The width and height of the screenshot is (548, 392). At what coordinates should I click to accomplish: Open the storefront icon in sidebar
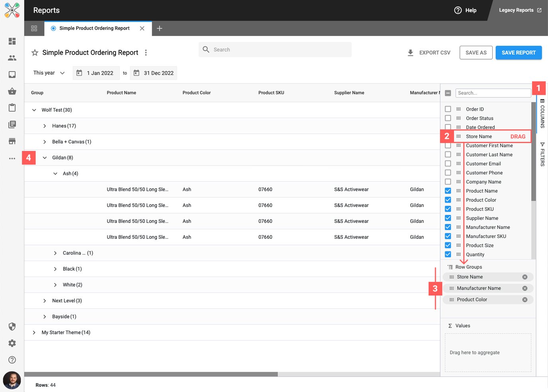(12, 141)
